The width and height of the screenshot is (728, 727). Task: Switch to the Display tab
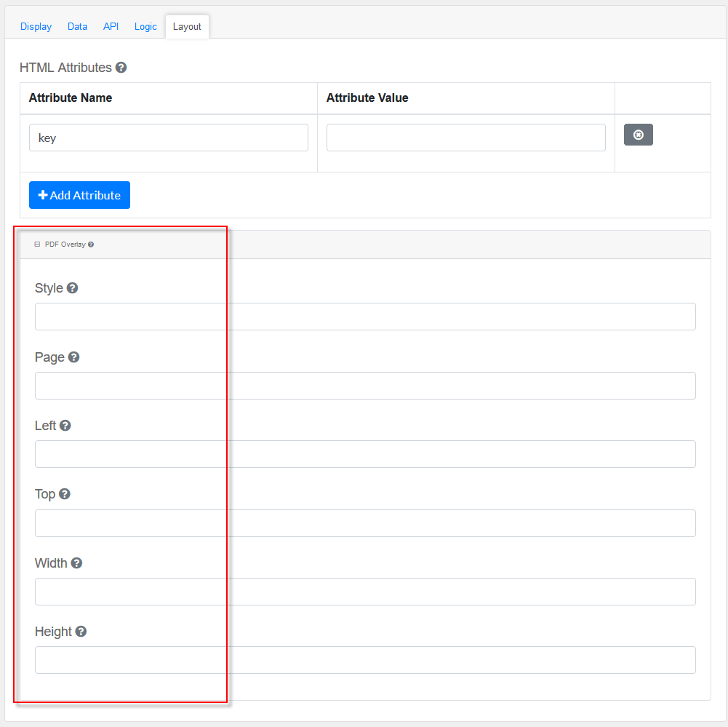(x=36, y=26)
